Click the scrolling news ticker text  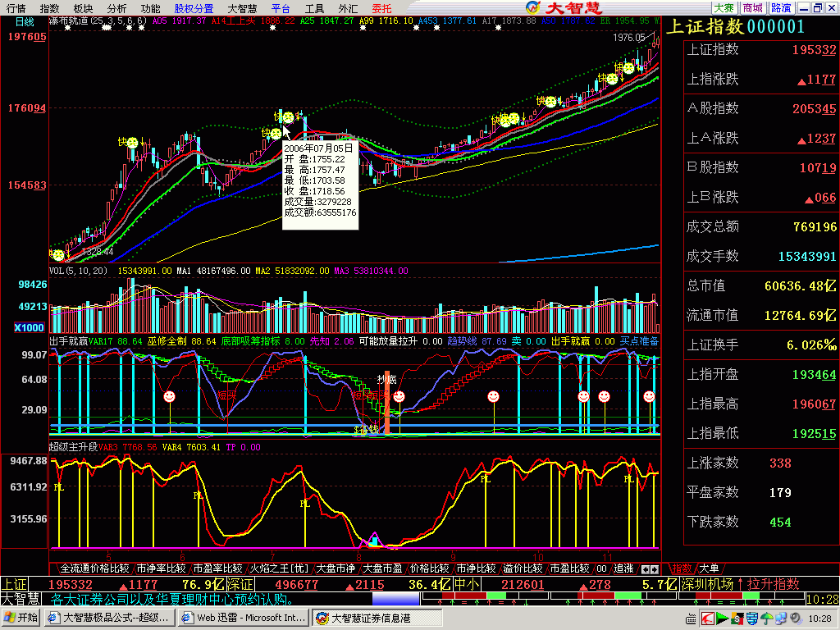171,599
